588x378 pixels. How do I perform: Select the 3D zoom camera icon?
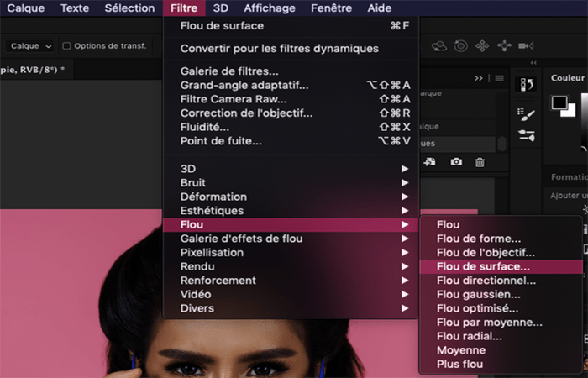click(526, 45)
